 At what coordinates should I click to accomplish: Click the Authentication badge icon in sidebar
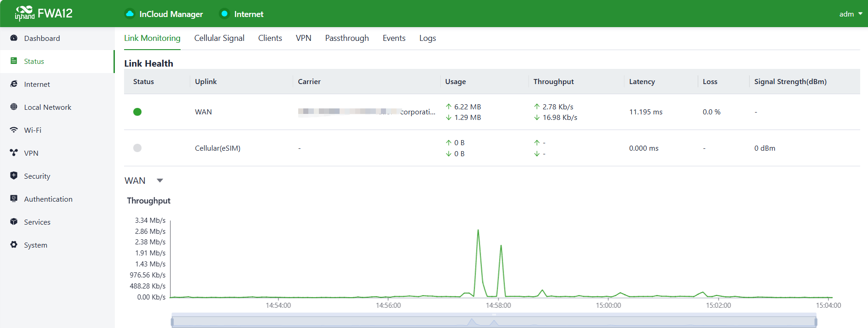14,199
